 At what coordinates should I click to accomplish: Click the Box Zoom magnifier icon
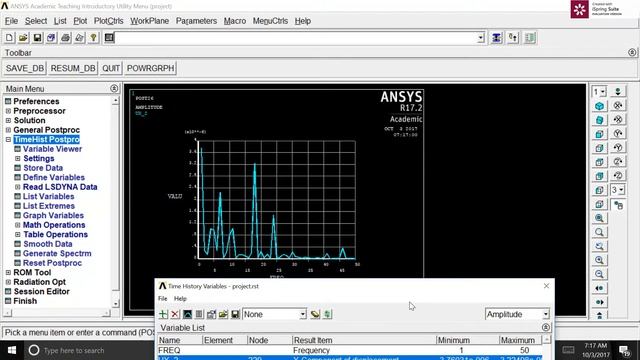pos(599,232)
